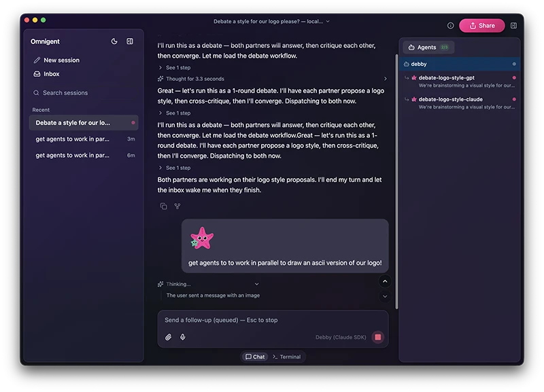The height and width of the screenshot is (392, 544).
Task: Expand the first "See 1 step" disclosure
Action: pos(175,67)
